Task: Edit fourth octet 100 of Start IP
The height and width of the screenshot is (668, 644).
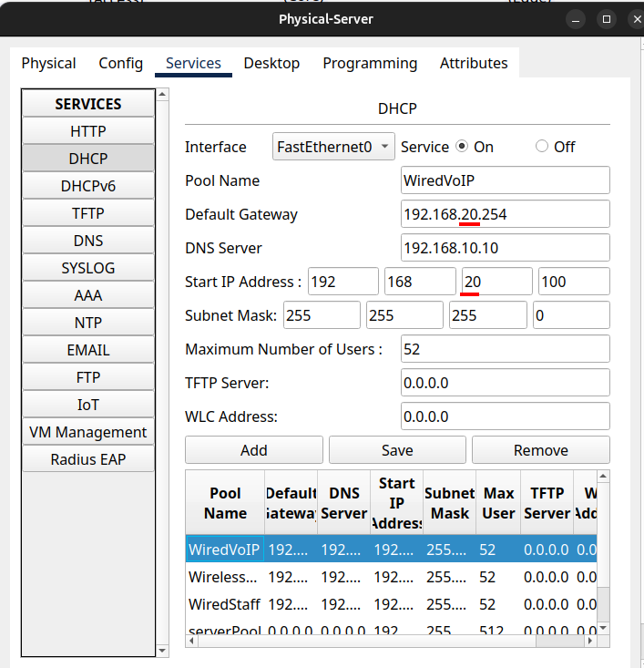Action: coord(574,282)
